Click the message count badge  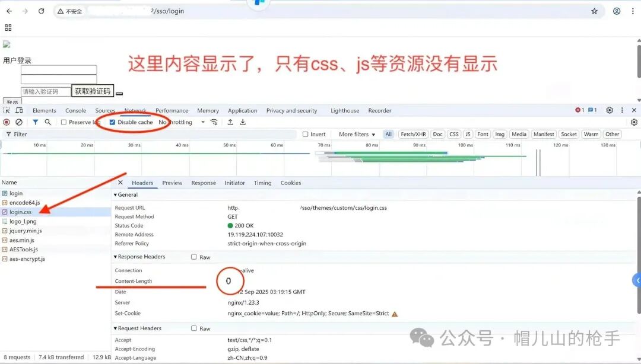[592, 110]
